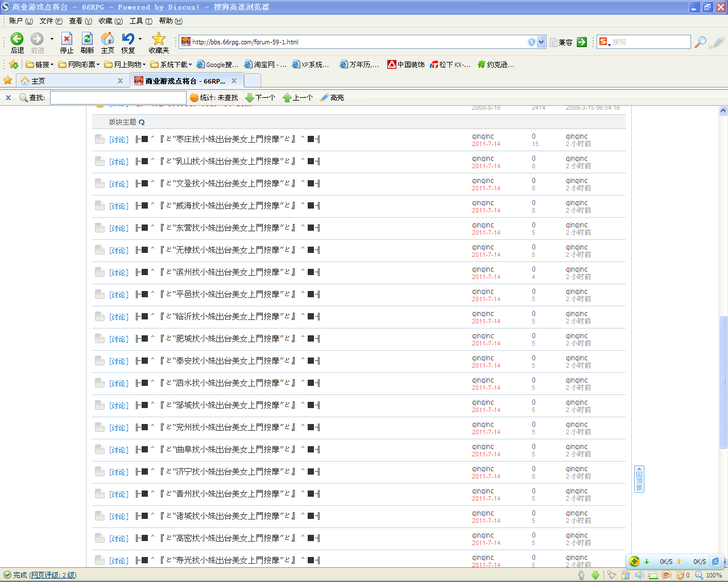728x582 pixels.
Task: Click the back-to-top 回顶部 link
Action: [x=639, y=479]
